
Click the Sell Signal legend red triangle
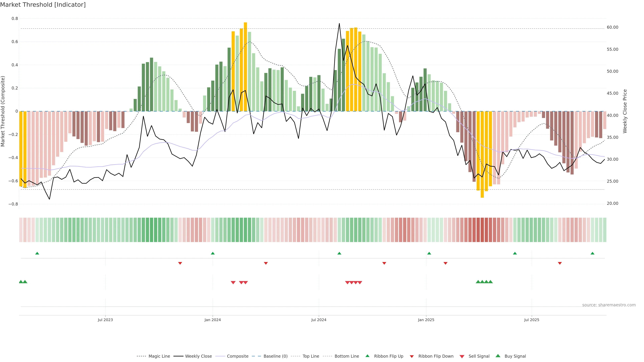tap(462, 356)
